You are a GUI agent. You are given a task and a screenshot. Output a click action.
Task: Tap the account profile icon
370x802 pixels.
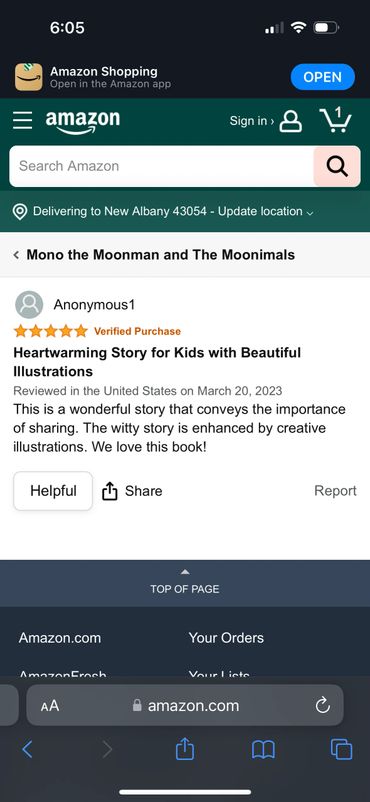(290, 121)
